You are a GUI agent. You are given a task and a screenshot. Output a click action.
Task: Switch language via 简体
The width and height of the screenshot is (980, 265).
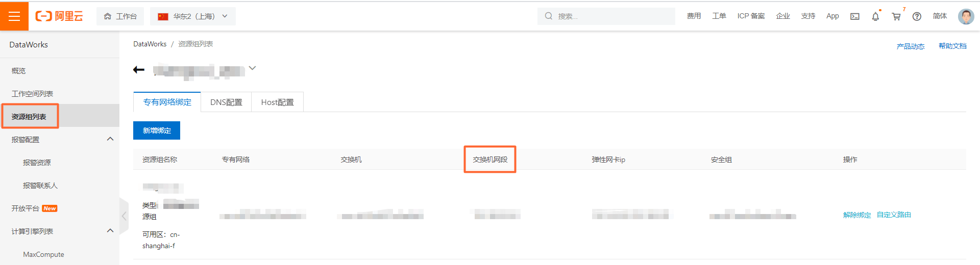940,16
